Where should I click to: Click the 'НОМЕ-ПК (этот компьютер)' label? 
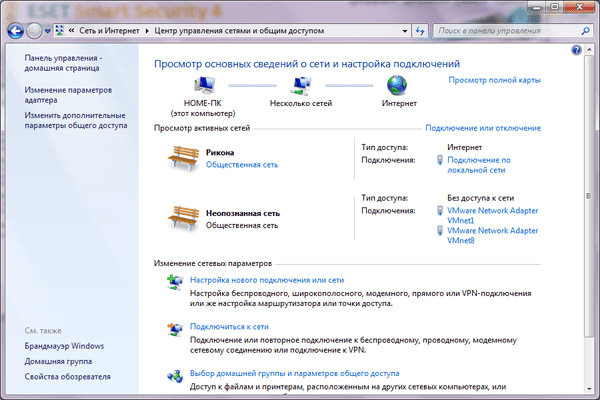point(203,108)
